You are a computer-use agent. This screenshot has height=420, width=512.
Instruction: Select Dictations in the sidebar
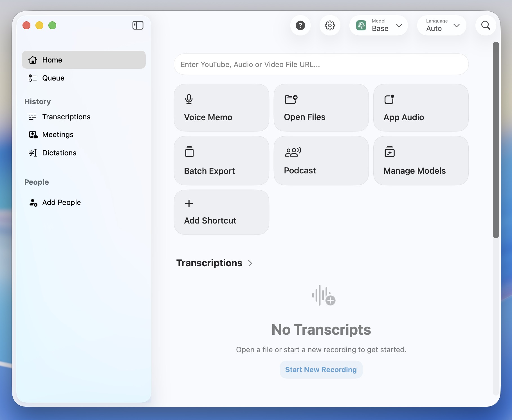tap(59, 153)
